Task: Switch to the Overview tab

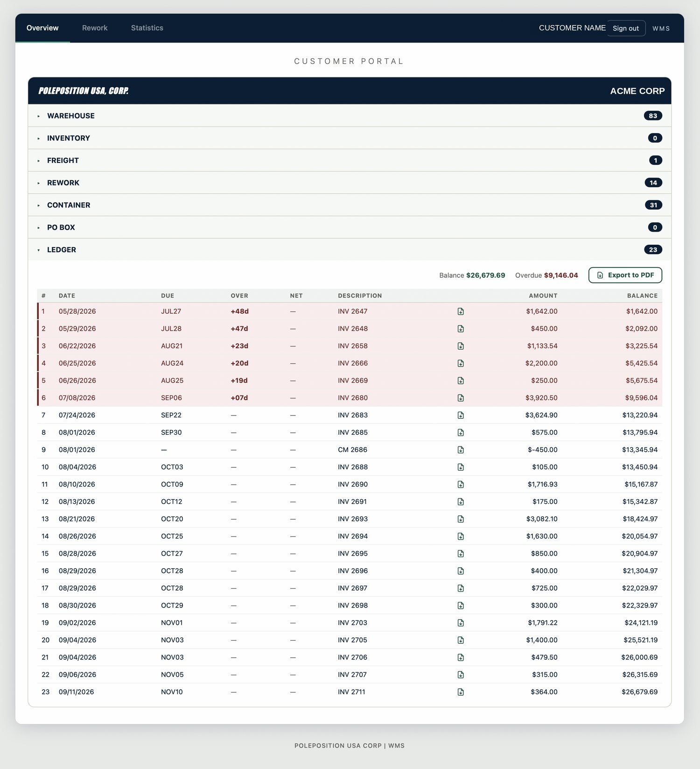Action: point(42,28)
